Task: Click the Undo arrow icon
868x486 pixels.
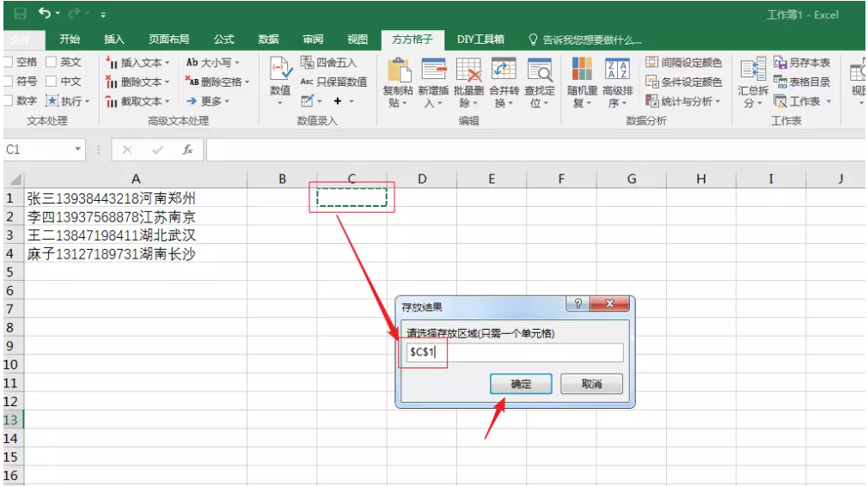Action: click(x=45, y=13)
